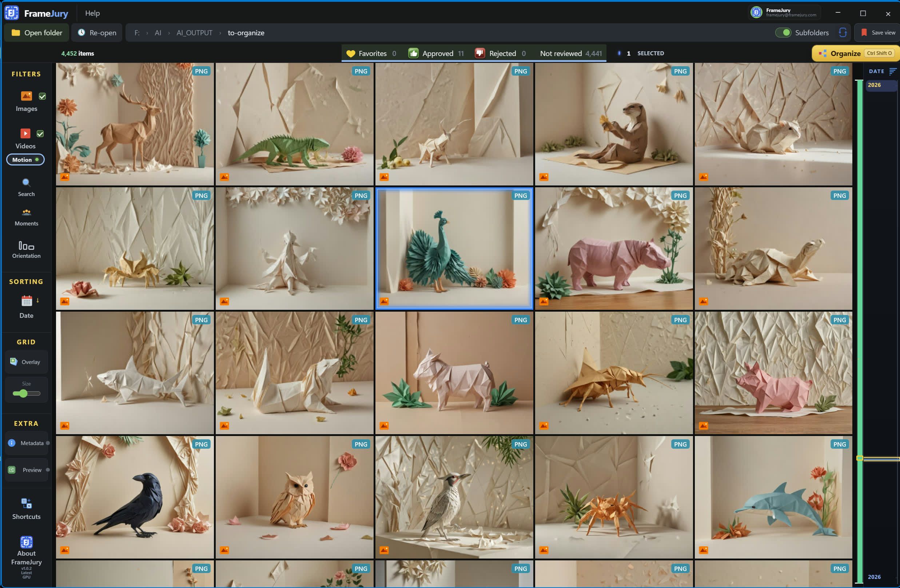Select the origami deer thumbnail
Screen dimensions: 900x588
click(x=135, y=124)
